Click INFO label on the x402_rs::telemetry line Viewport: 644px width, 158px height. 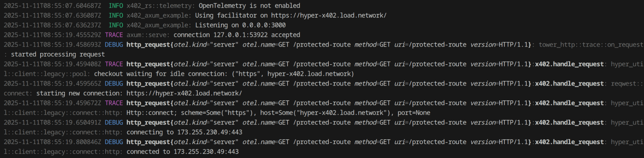pyautogui.click(x=116, y=6)
